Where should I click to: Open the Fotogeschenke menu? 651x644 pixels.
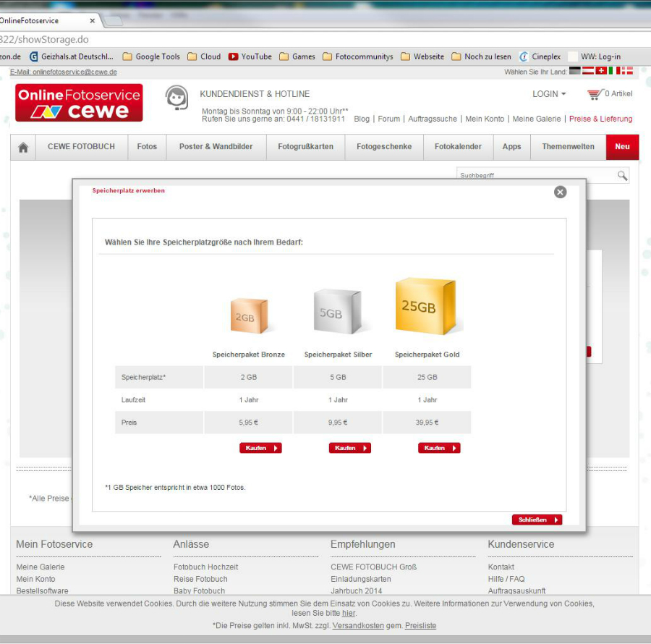384,147
